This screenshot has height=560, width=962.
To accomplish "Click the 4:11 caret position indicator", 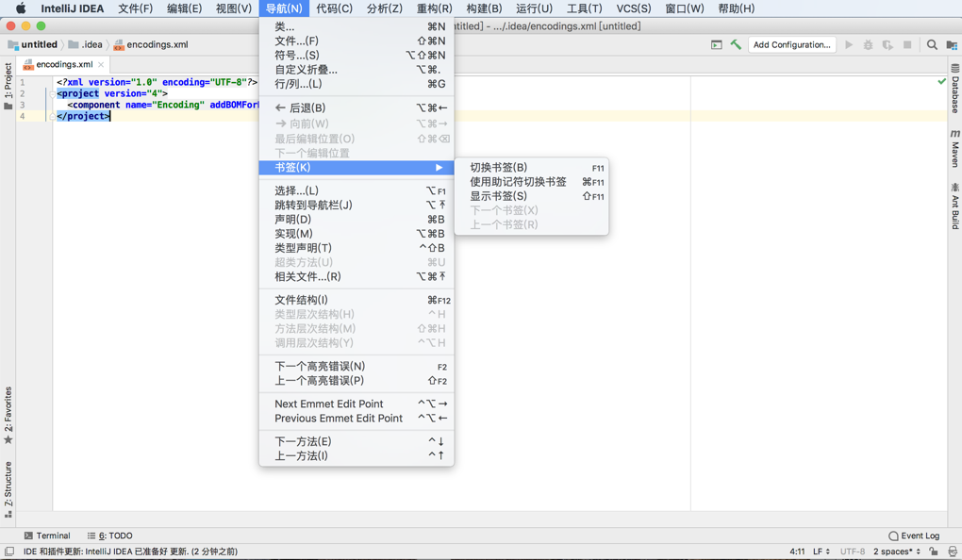I will [x=797, y=552].
